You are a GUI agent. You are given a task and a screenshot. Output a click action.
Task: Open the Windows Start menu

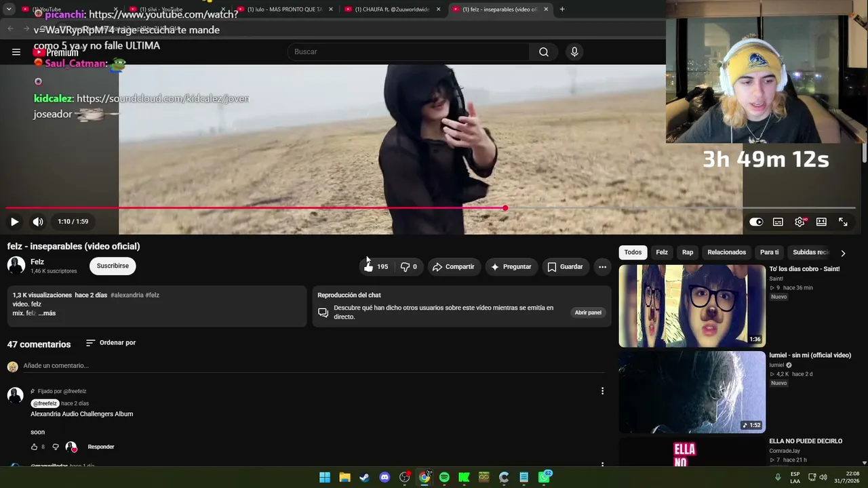325,477
